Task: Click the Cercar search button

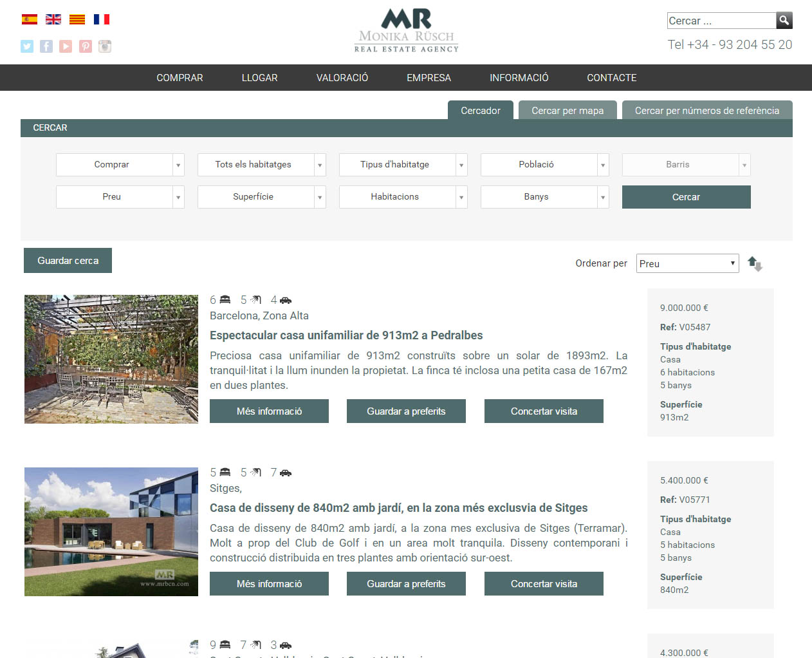Action: point(687,197)
